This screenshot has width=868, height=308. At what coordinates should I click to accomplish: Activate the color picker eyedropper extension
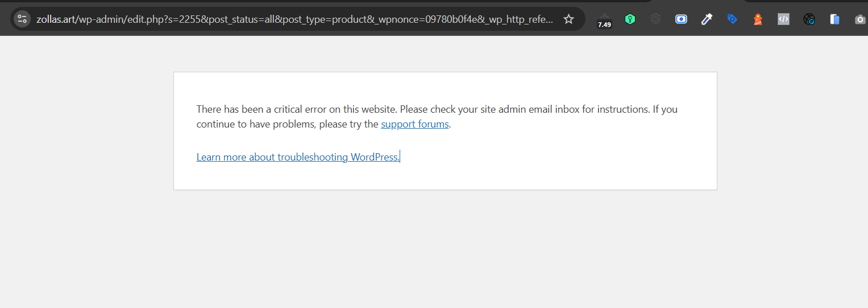[x=707, y=19]
